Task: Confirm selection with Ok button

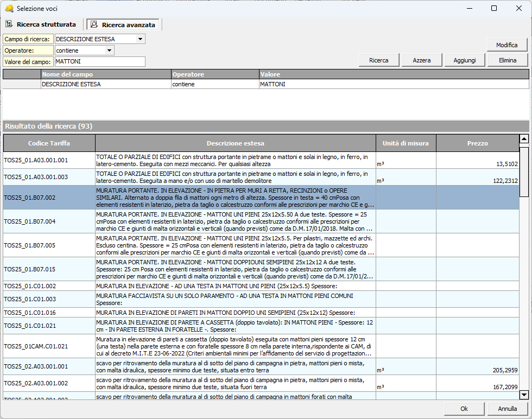Action: 464,409
